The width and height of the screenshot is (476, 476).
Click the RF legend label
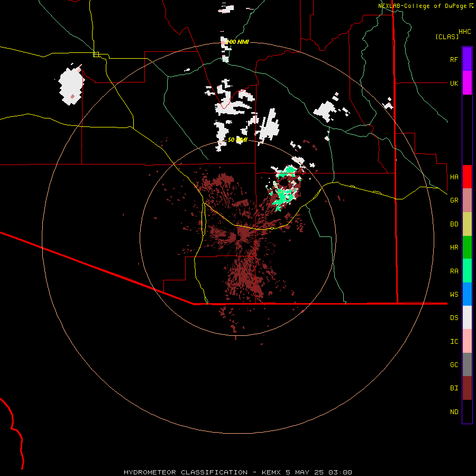pos(454,59)
